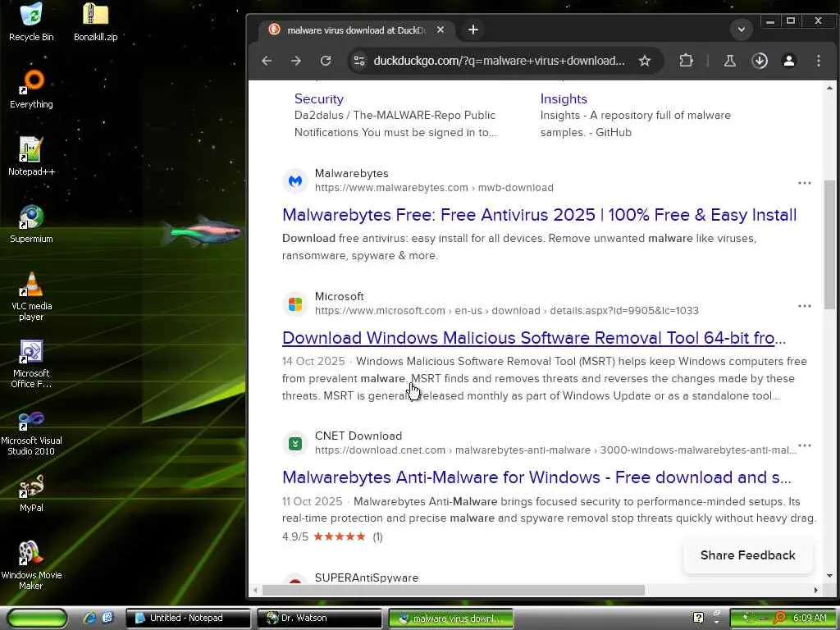Viewport: 840px width, 630px height.
Task: Click the address bar URL field
Action: click(x=499, y=61)
